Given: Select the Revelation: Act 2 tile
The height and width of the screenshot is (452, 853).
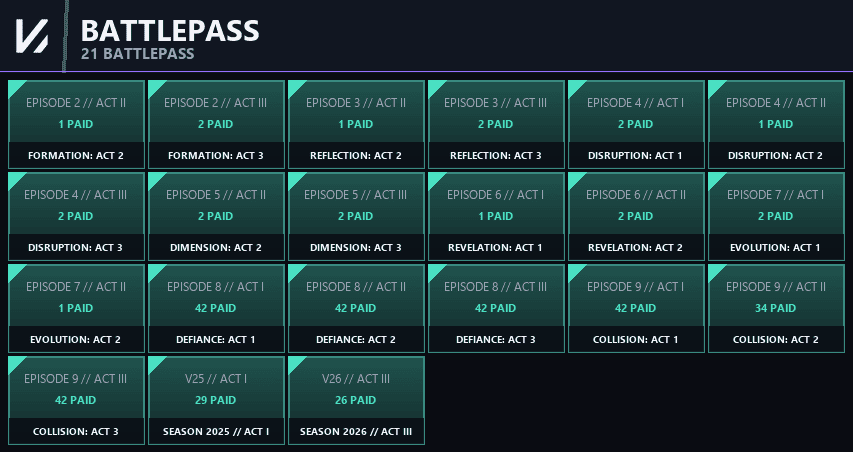Looking at the screenshot, I should (x=636, y=216).
